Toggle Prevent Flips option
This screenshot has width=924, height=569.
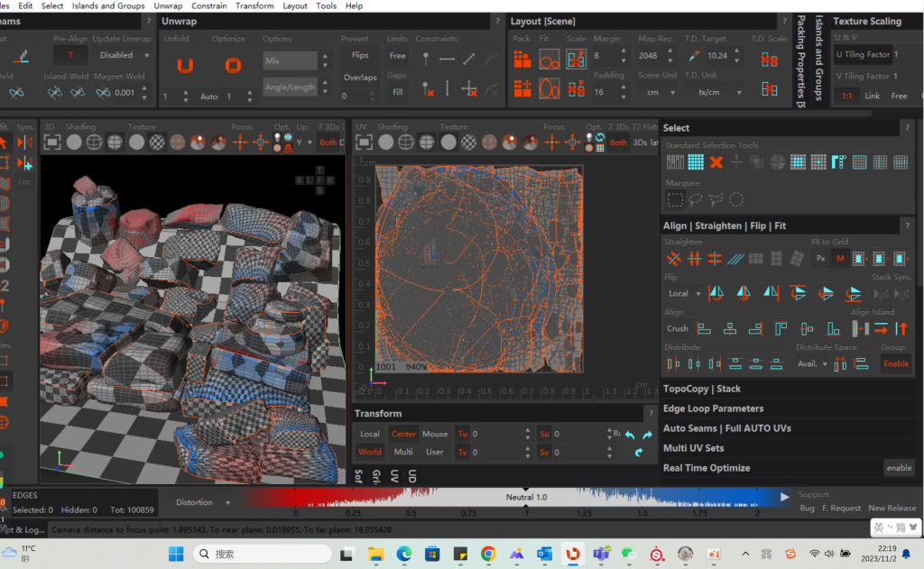(360, 55)
